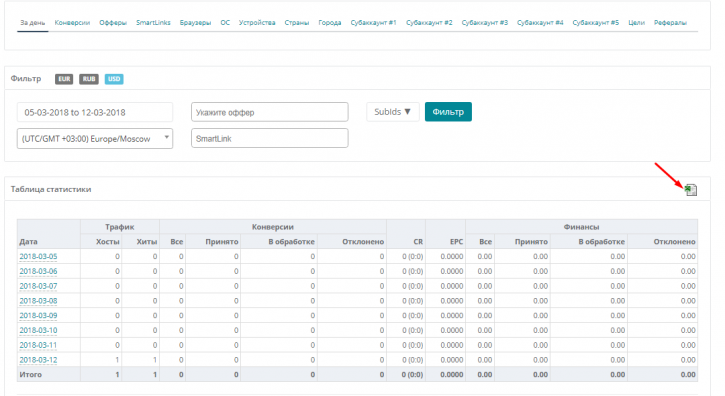This screenshot has height=396, width=725.
Task: Switch to the ОС tab
Action: point(225,23)
